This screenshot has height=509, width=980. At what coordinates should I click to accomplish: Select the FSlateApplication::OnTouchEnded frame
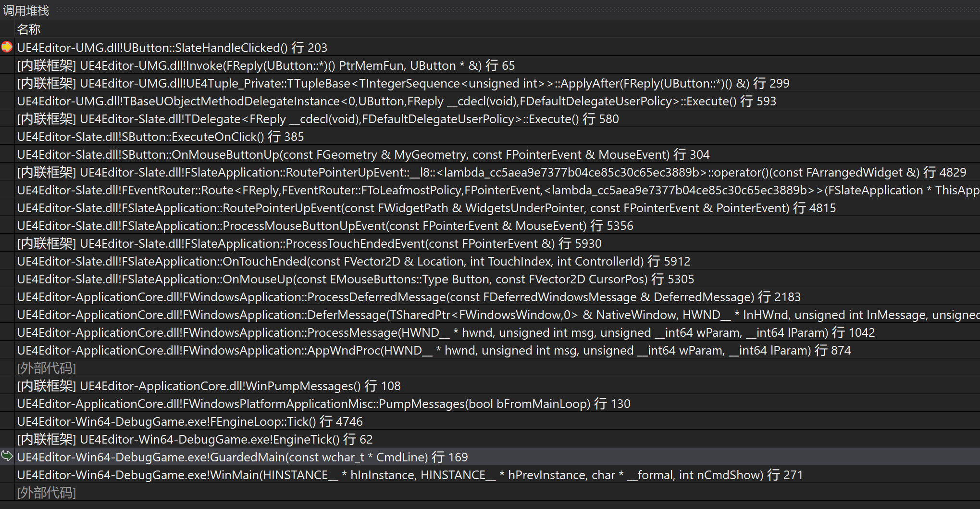(x=353, y=261)
